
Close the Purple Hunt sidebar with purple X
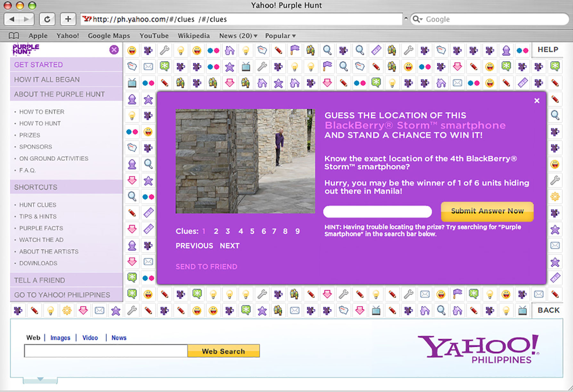coord(114,50)
